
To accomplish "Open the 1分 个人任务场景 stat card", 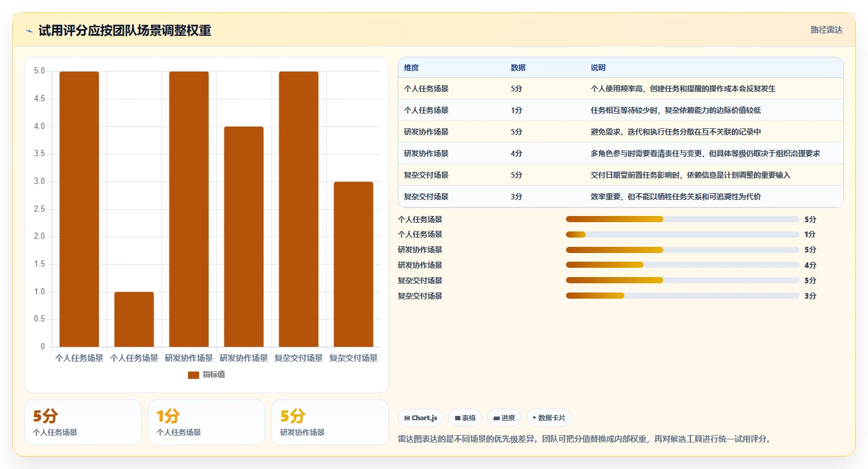I will click(x=207, y=422).
